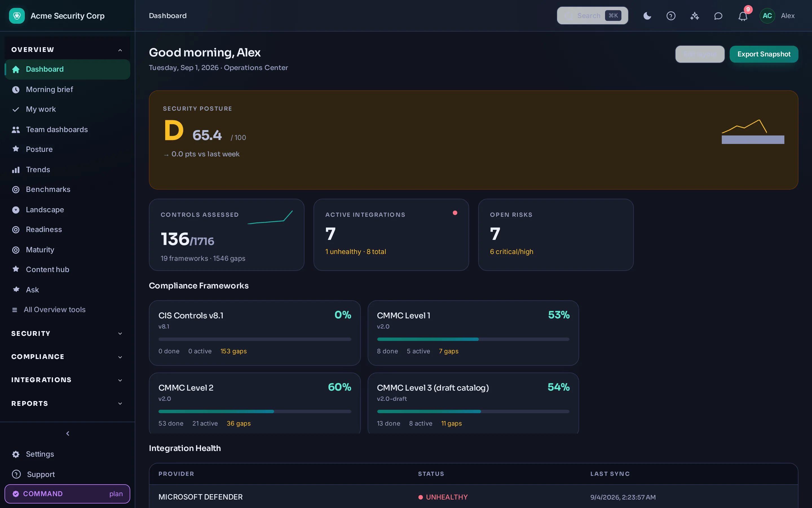This screenshot has height=508, width=812.
Task: Expand the COMPLIANCE sidebar section
Action: 67,357
